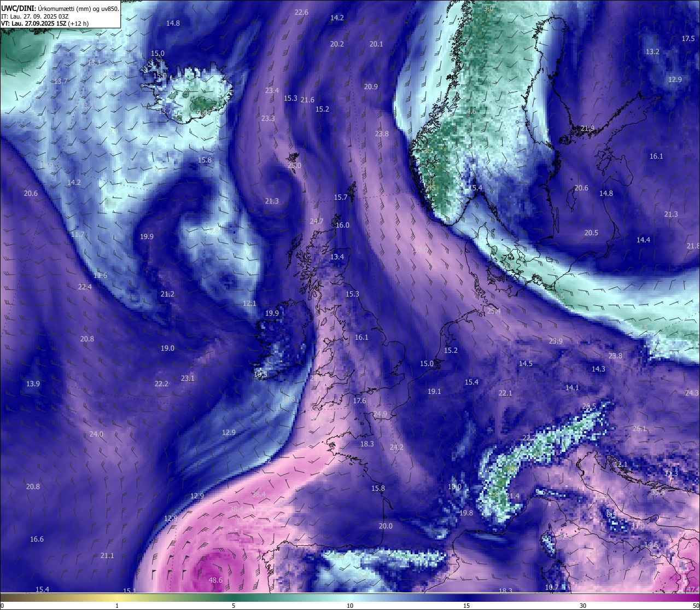
Task: Click the 19.1 value label
Action: point(434,391)
